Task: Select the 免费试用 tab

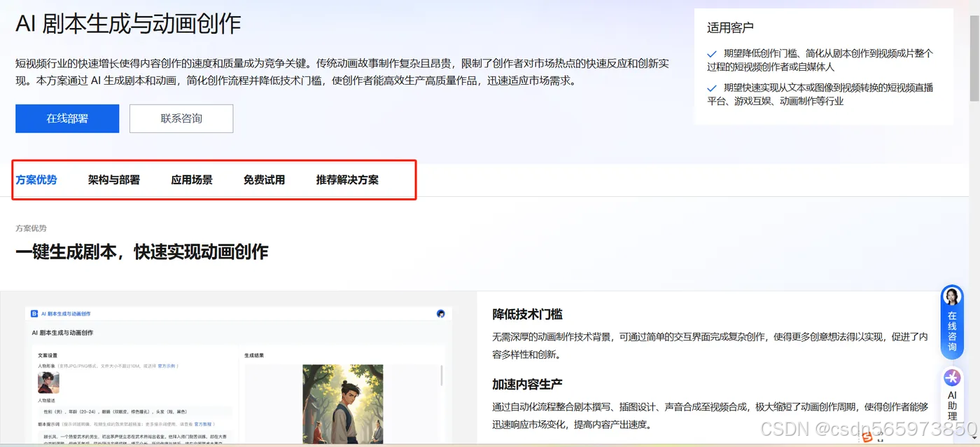Action: 264,179
